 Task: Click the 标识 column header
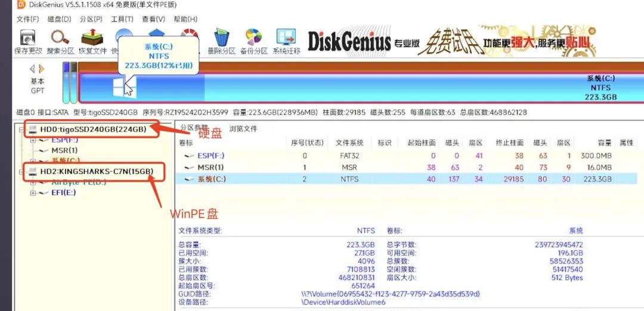pyautogui.click(x=385, y=143)
